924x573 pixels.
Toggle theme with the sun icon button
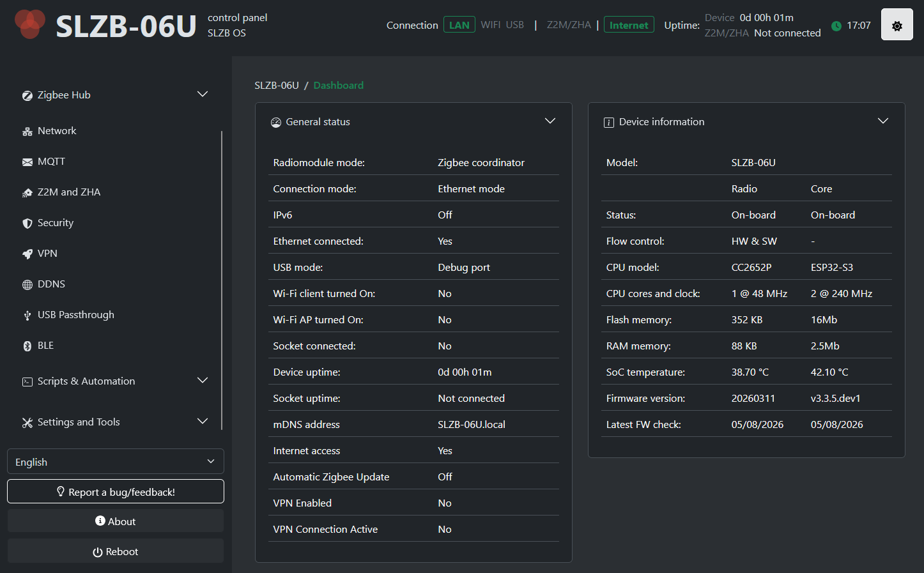coord(897,25)
